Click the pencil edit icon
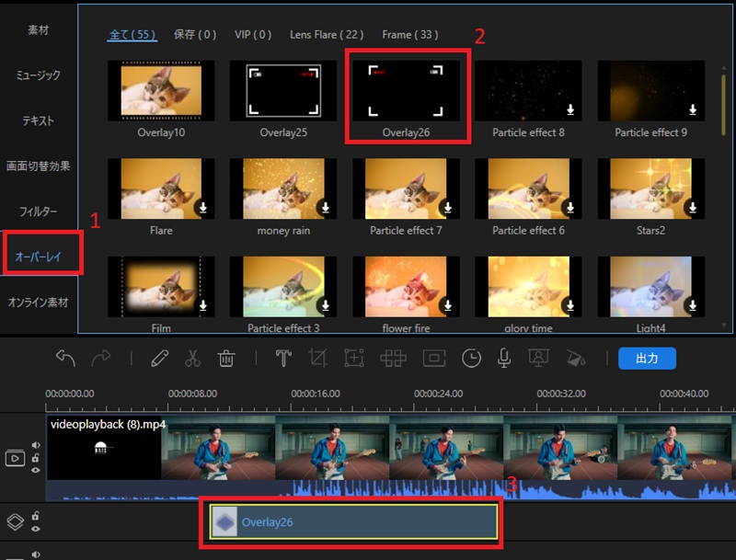The width and height of the screenshot is (736, 560). click(x=159, y=359)
